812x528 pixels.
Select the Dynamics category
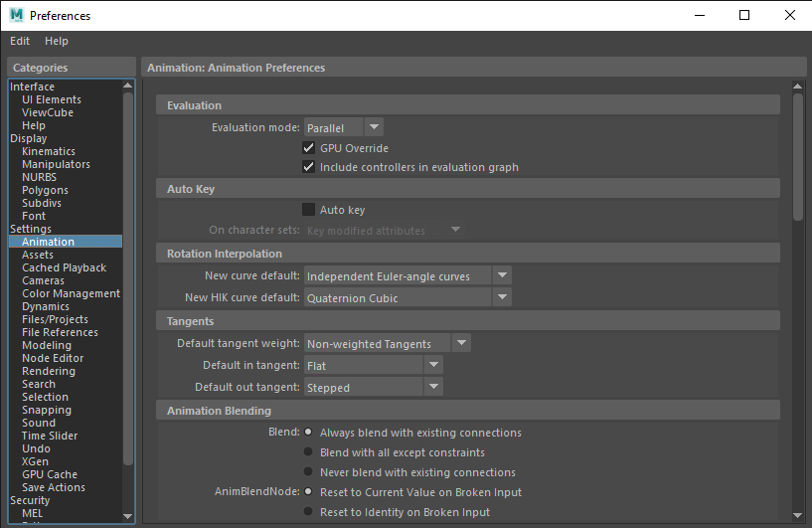tap(46, 306)
